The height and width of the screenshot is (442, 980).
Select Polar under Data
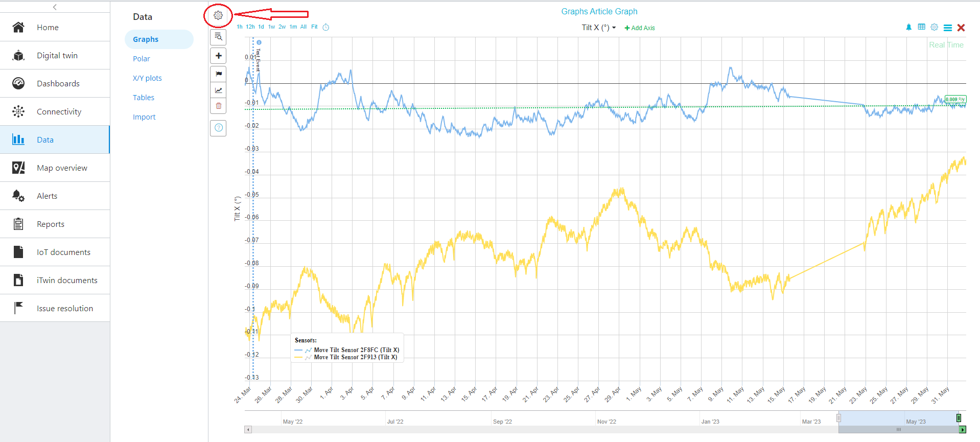[142, 59]
